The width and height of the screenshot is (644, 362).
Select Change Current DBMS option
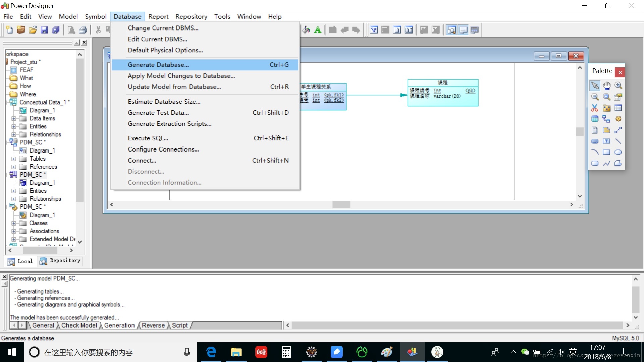click(162, 27)
